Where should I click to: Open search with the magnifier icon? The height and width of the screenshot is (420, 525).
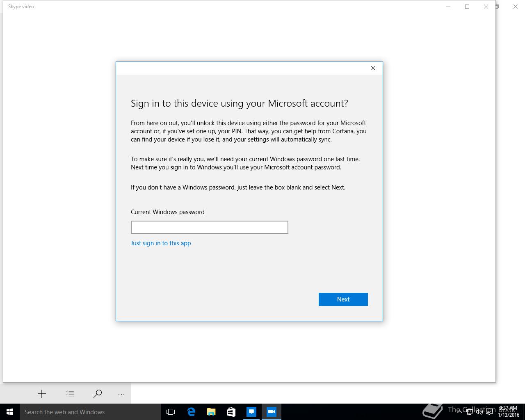(98, 394)
